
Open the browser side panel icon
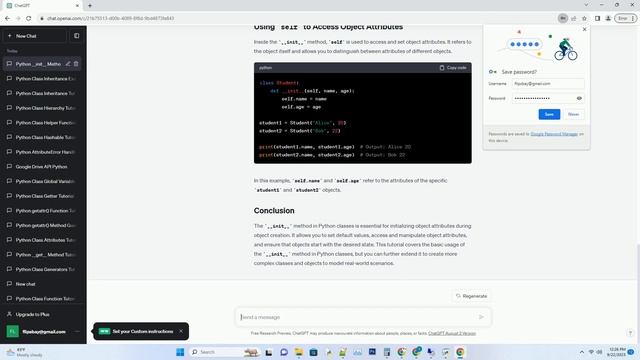coord(597,18)
